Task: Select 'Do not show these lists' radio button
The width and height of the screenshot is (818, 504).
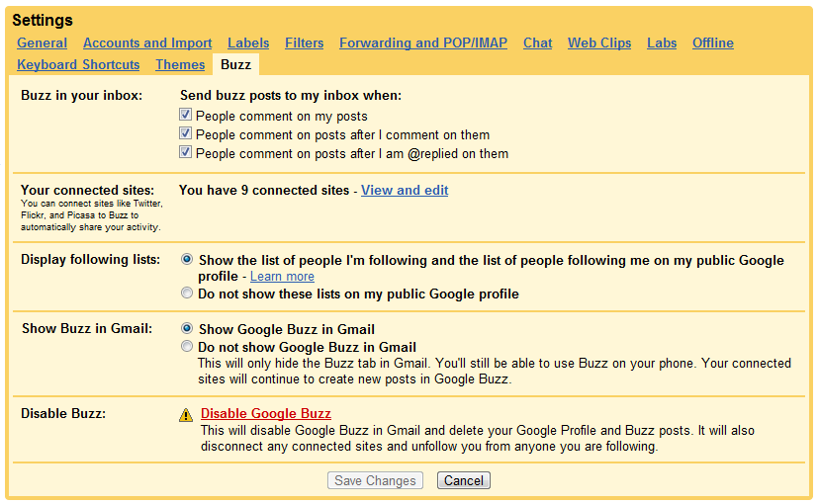Action: pos(187,293)
